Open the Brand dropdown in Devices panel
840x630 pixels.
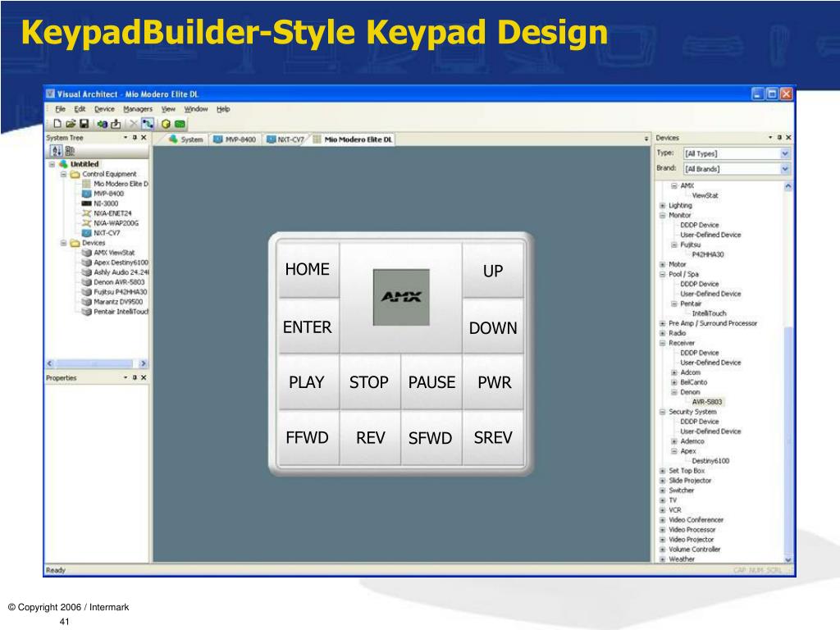pyautogui.click(x=785, y=169)
